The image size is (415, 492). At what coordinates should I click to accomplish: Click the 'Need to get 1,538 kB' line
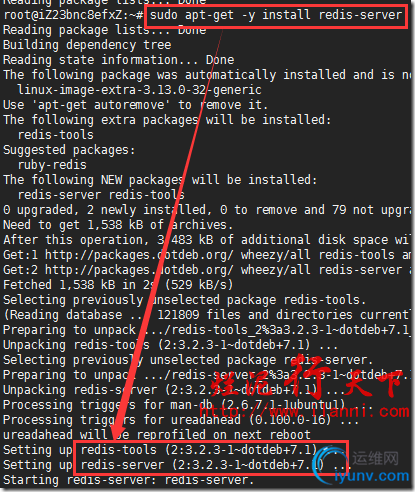tap(118, 225)
